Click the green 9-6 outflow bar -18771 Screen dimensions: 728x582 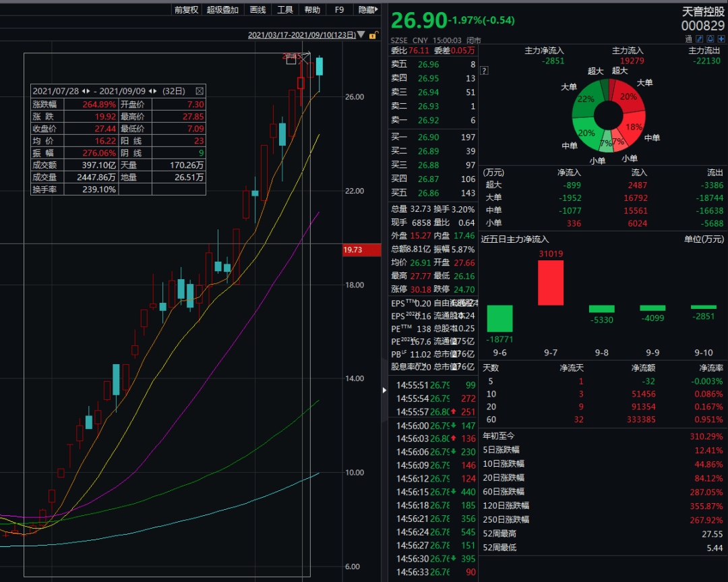point(499,318)
